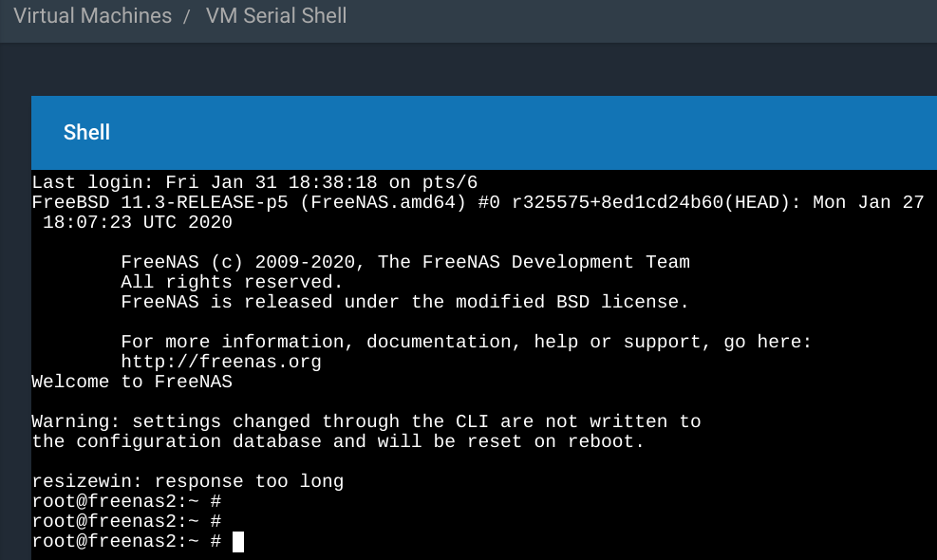This screenshot has width=937, height=560.
Task: Click the breadcrumb slash separator
Action: [x=187, y=16]
